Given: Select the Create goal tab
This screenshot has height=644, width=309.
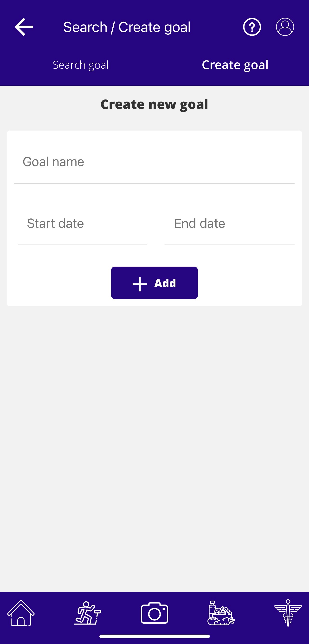Looking at the screenshot, I should (x=235, y=65).
